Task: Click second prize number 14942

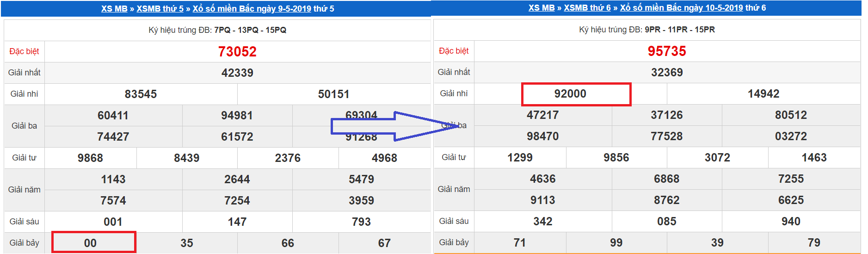Action: point(763,94)
